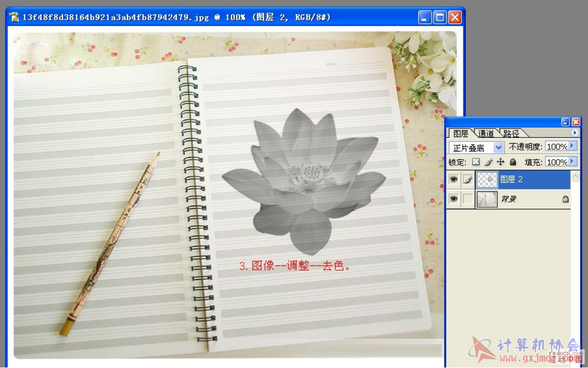The width and height of the screenshot is (588, 368).
Task: Close the layers panel
Action: coord(576,122)
